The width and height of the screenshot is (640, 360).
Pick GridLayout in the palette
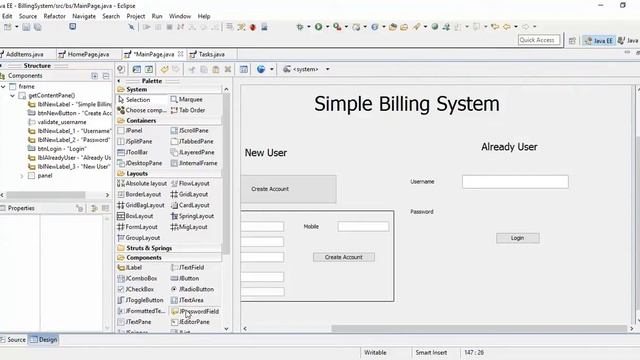pyautogui.click(x=189, y=194)
